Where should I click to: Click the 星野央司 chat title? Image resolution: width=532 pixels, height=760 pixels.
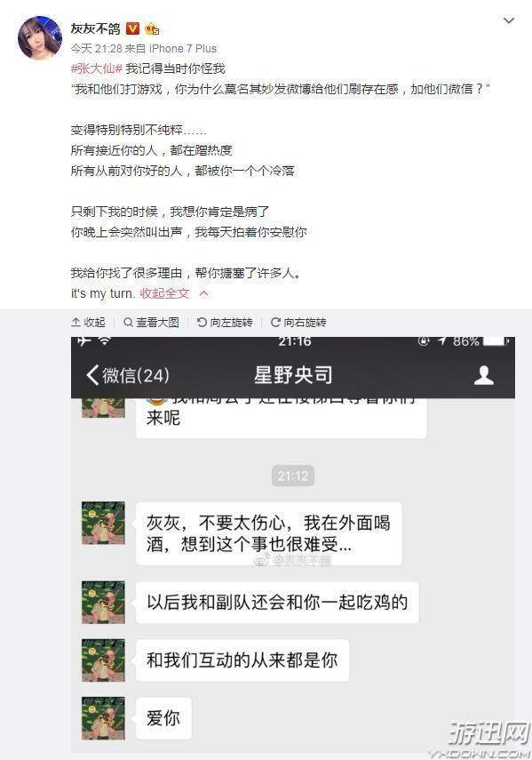point(293,375)
